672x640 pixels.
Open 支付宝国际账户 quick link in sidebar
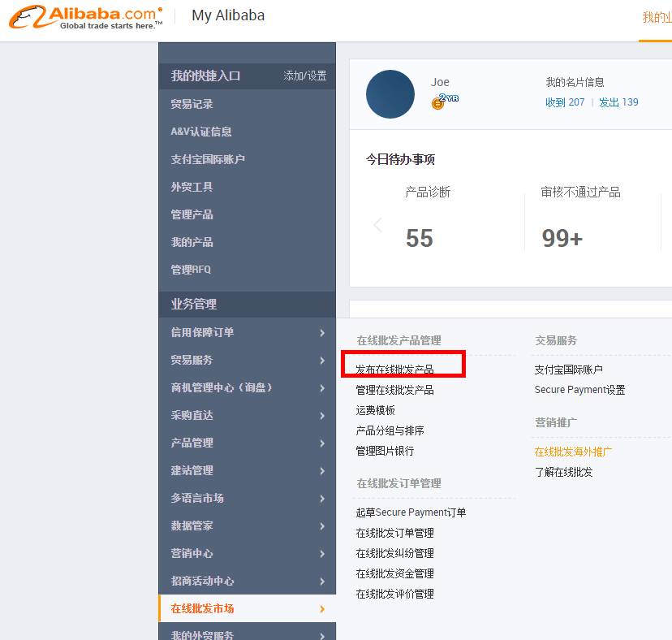click(208, 159)
